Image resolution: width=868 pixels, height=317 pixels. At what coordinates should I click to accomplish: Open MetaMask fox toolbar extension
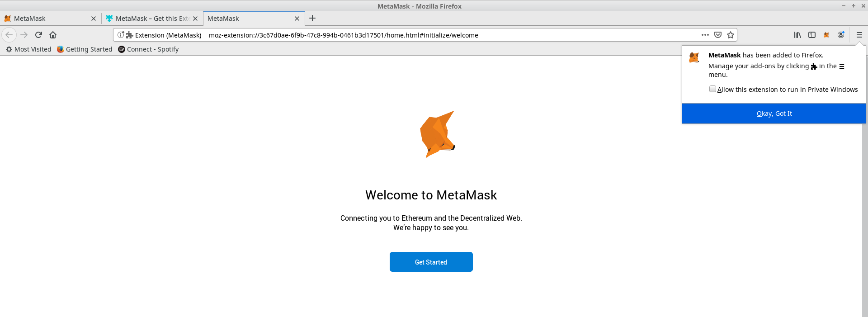[x=826, y=35]
